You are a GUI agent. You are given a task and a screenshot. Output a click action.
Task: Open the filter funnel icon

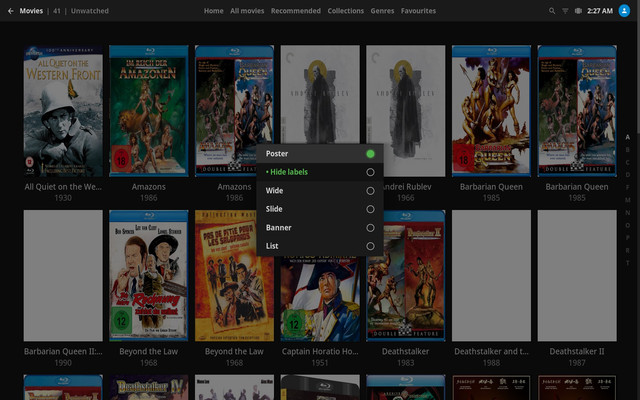[x=565, y=11]
